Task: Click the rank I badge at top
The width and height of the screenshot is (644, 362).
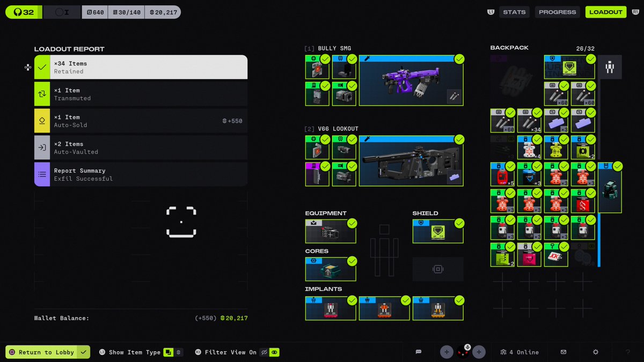Action: pos(62,12)
